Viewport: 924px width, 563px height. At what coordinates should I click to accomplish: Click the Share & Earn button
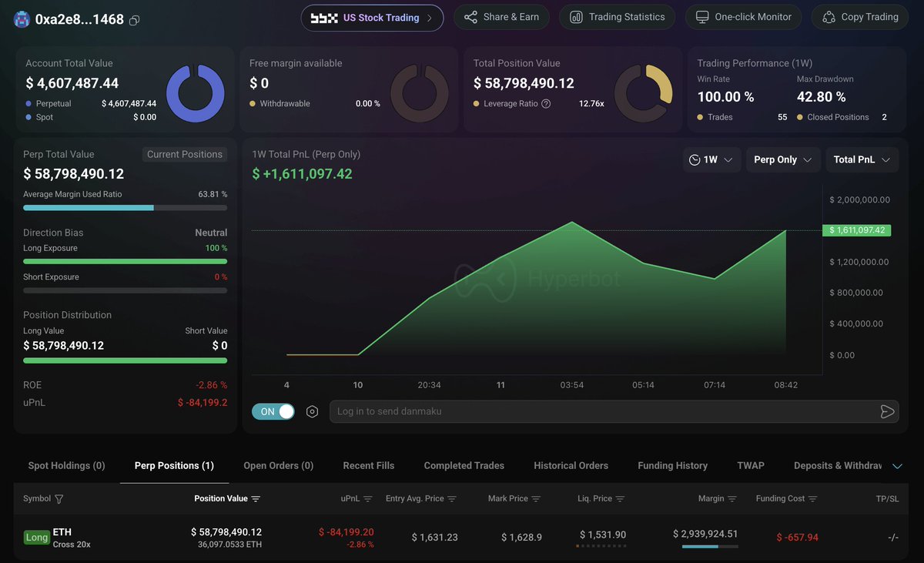pos(501,17)
